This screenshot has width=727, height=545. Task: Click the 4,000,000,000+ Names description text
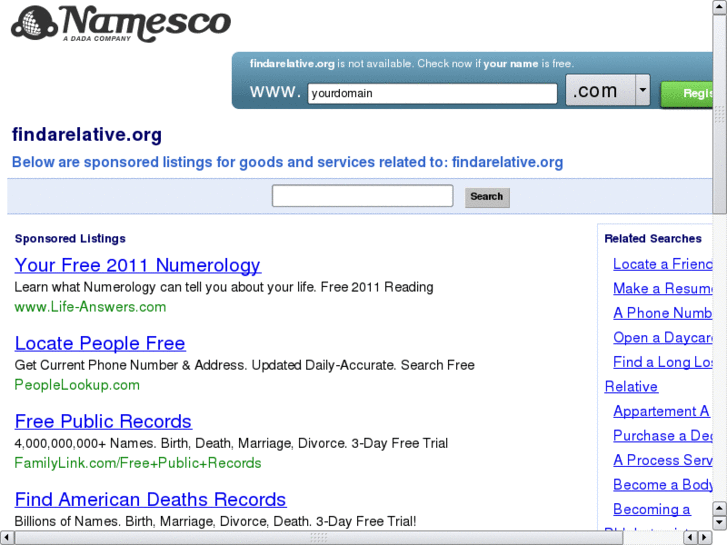[x=231, y=443]
